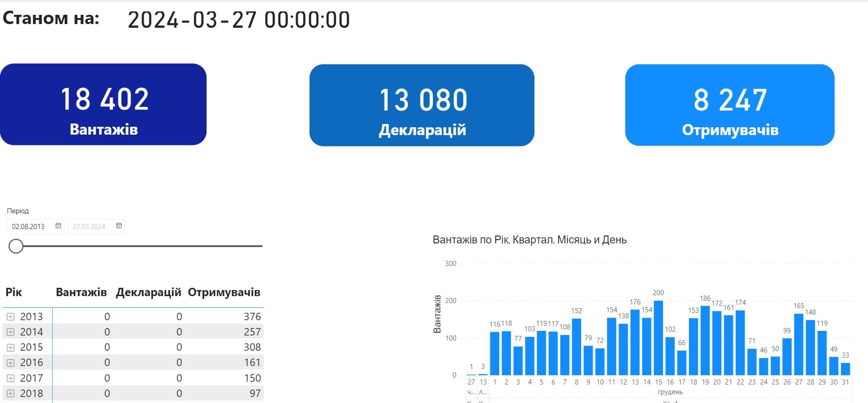Click the Отримувачів value 150 for 2017

pyautogui.click(x=252, y=378)
